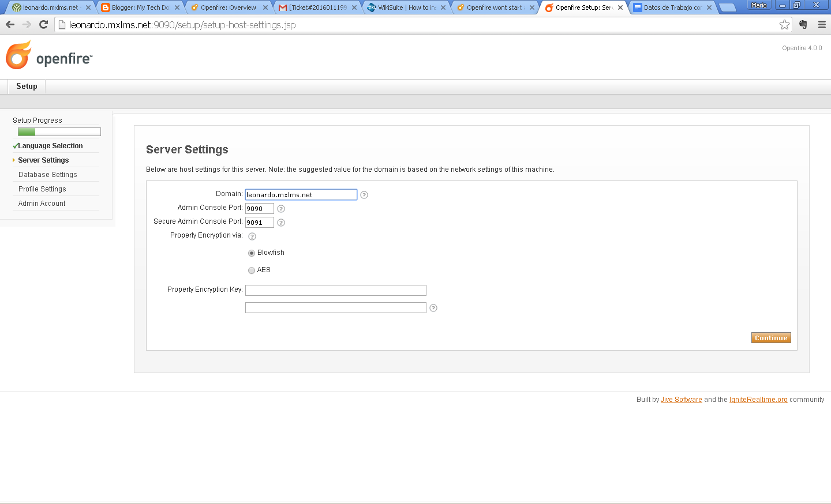Click Profile Settings in sidebar
831x504 pixels.
point(42,189)
